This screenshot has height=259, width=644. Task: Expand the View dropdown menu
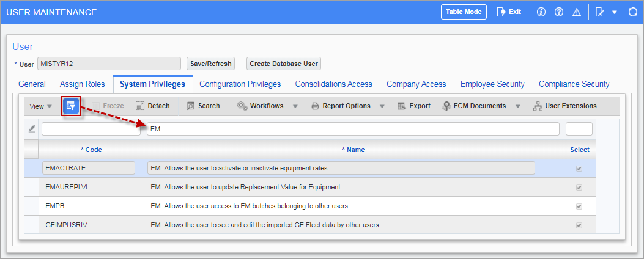coord(41,106)
